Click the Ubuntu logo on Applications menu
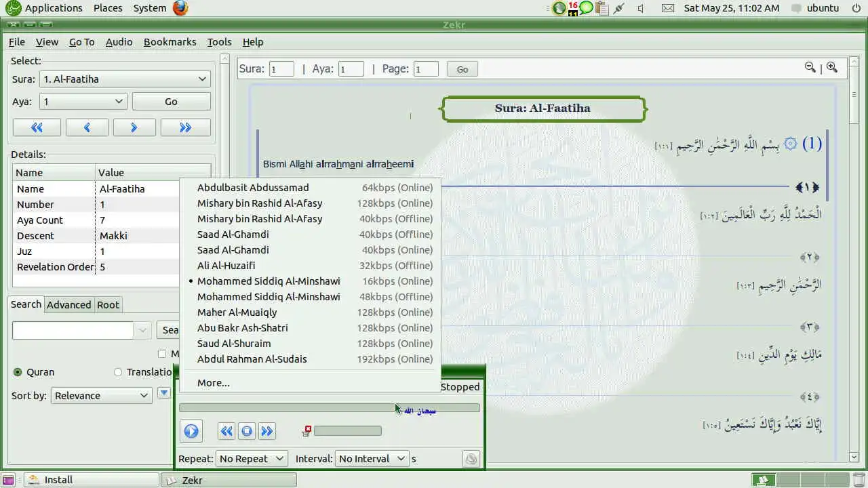The image size is (868, 488). [x=13, y=8]
